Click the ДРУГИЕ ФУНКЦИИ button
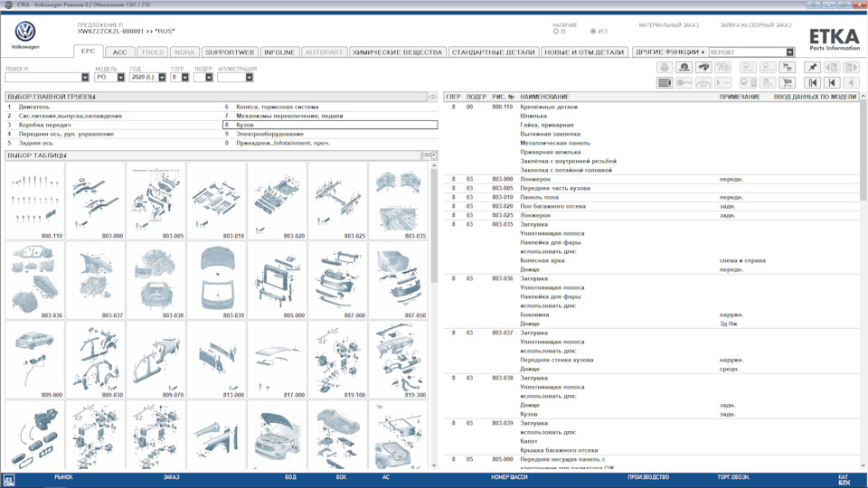 (669, 52)
